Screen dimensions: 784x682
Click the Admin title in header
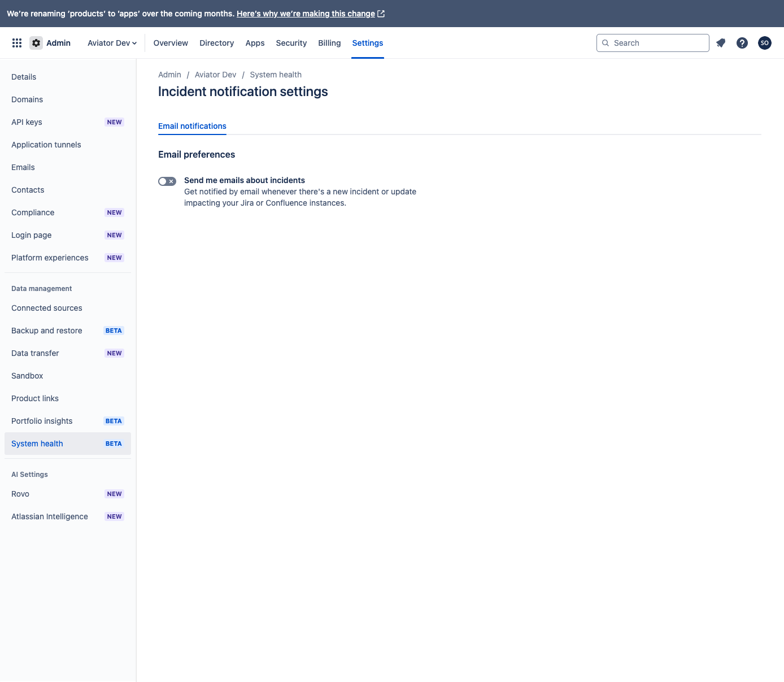coord(58,43)
